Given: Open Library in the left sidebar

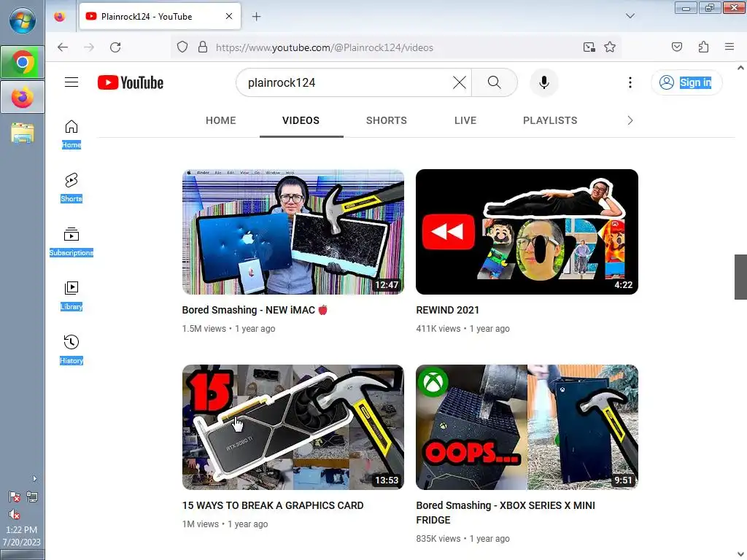Looking at the screenshot, I should coord(71,296).
